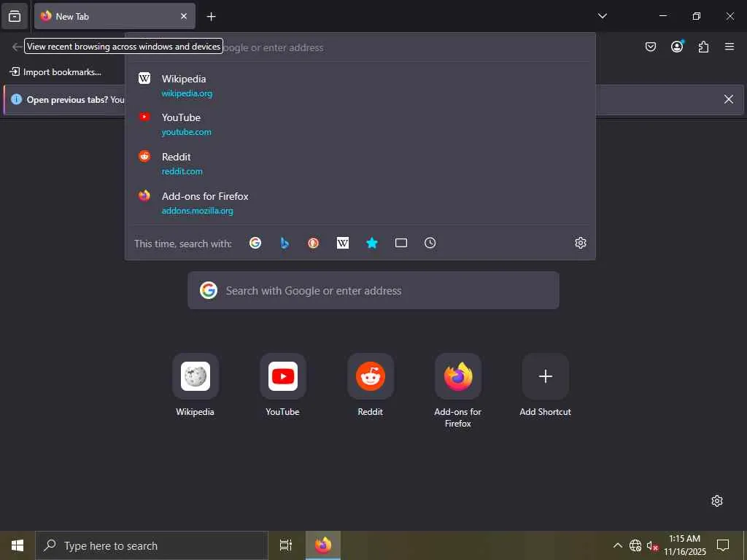Screen dimensions: 747x560
Task: Click the back arrow navigation button
Action: click(x=17, y=47)
